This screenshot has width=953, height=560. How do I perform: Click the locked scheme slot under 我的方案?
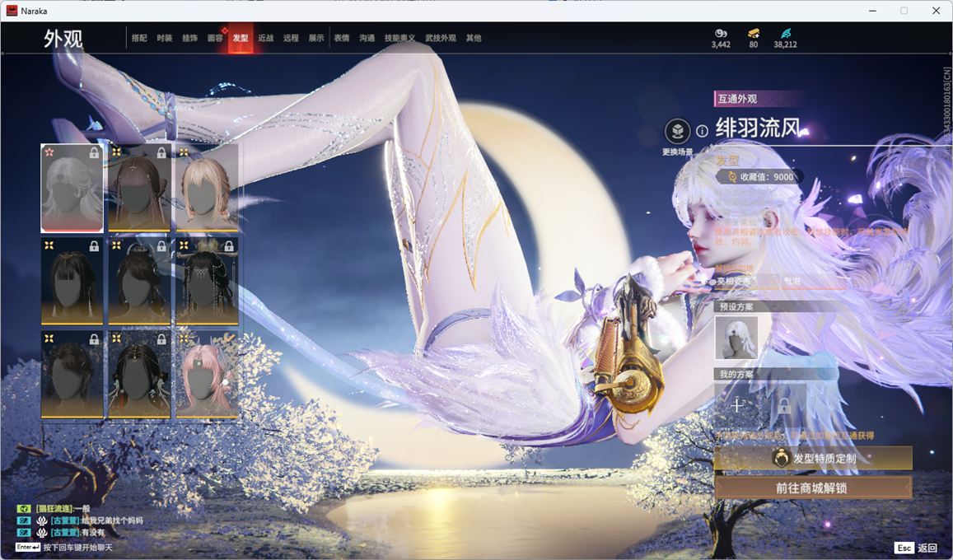click(784, 405)
